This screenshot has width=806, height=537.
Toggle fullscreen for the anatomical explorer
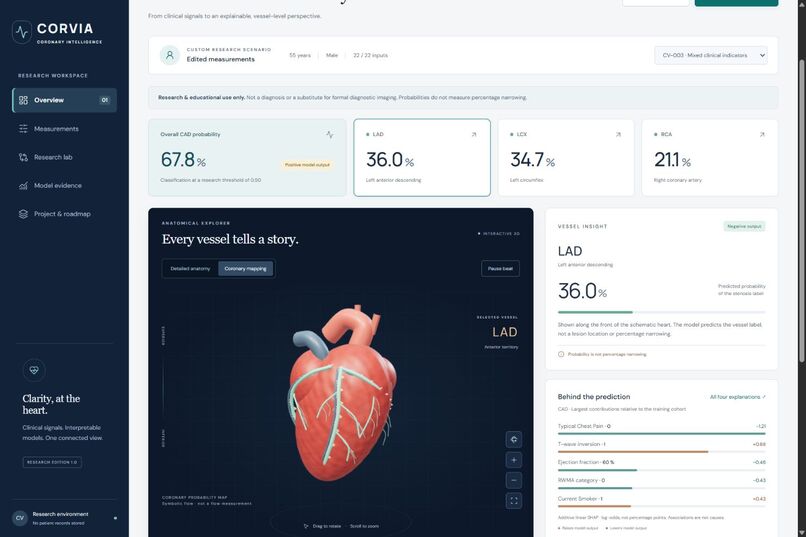[514, 501]
